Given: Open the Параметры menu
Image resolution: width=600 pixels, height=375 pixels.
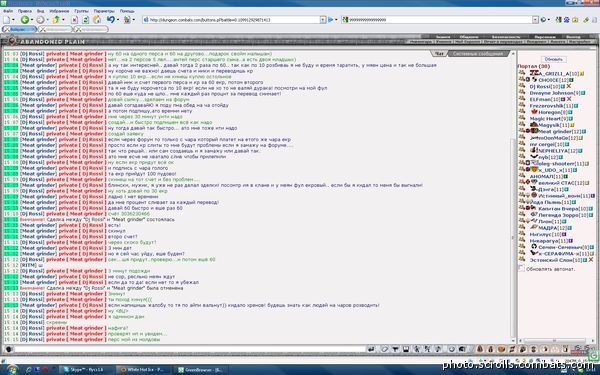Looking at the screenshot, I should point(104,11).
